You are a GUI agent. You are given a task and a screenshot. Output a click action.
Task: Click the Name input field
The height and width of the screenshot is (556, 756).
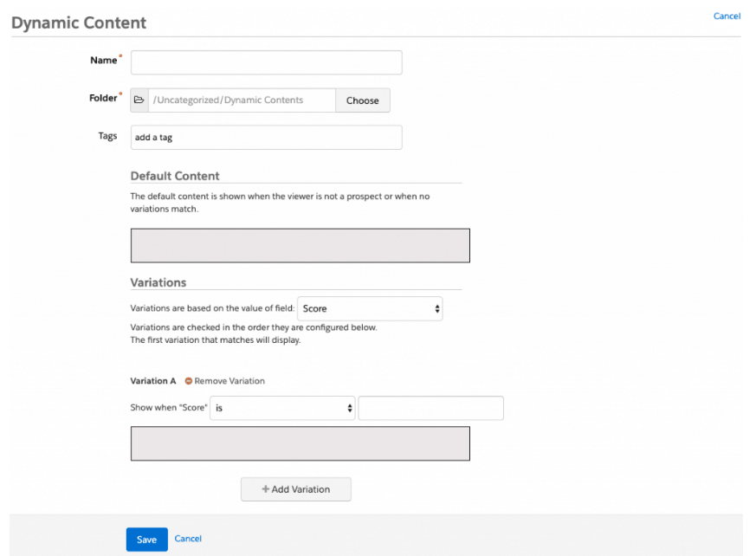coord(266,62)
